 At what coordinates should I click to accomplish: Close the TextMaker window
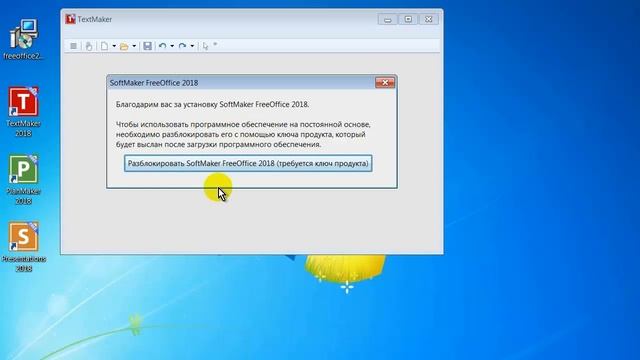(x=429, y=19)
